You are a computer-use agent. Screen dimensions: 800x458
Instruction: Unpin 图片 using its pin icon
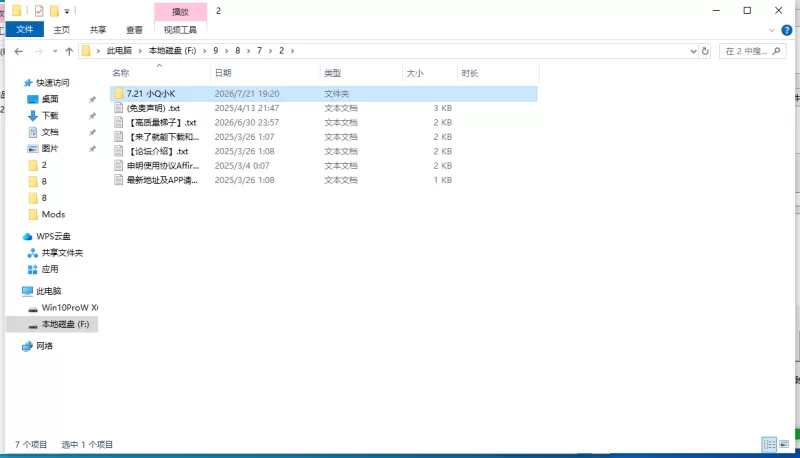point(92,149)
